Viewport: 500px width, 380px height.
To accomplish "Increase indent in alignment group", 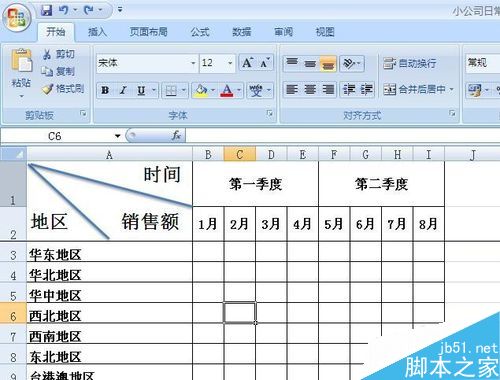I will click(x=366, y=89).
